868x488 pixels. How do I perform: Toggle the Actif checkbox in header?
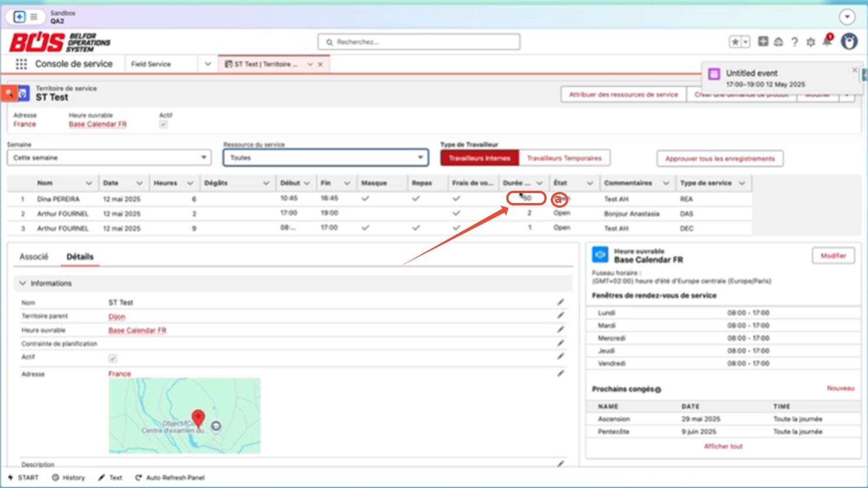point(163,124)
